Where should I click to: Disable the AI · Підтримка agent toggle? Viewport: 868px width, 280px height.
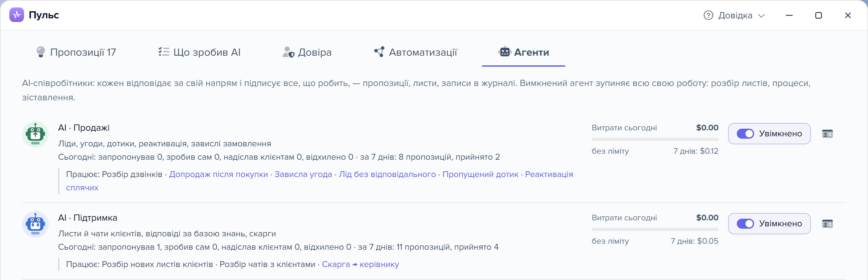(x=745, y=224)
